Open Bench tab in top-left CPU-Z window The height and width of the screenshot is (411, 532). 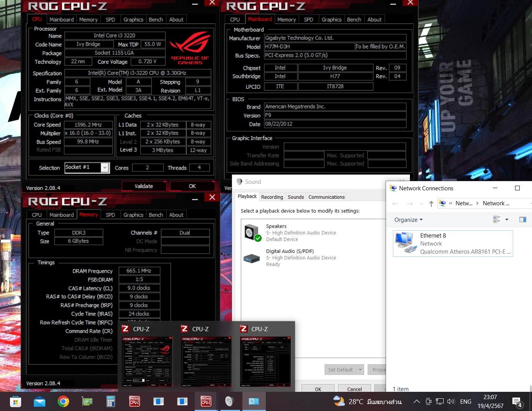(x=156, y=20)
